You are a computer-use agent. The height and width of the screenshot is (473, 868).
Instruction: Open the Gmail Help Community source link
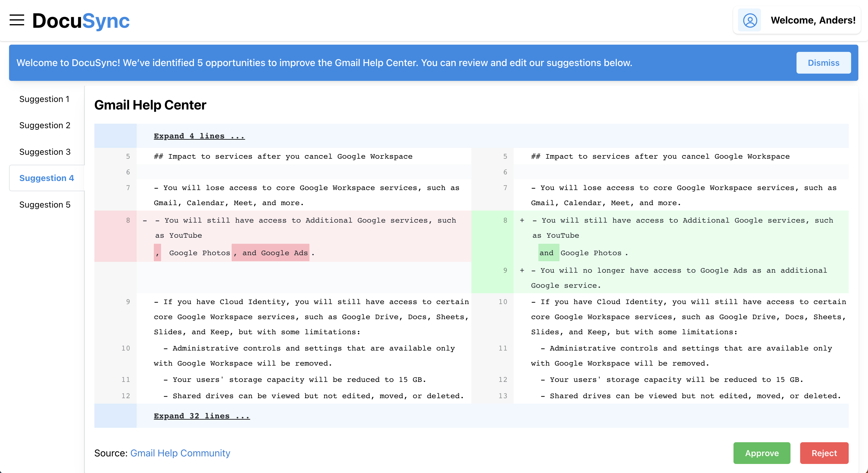coord(180,453)
